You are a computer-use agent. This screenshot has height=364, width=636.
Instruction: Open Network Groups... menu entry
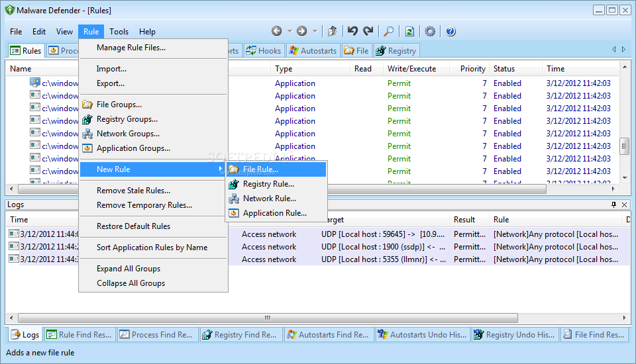pyautogui.click(x=153, y=134)
